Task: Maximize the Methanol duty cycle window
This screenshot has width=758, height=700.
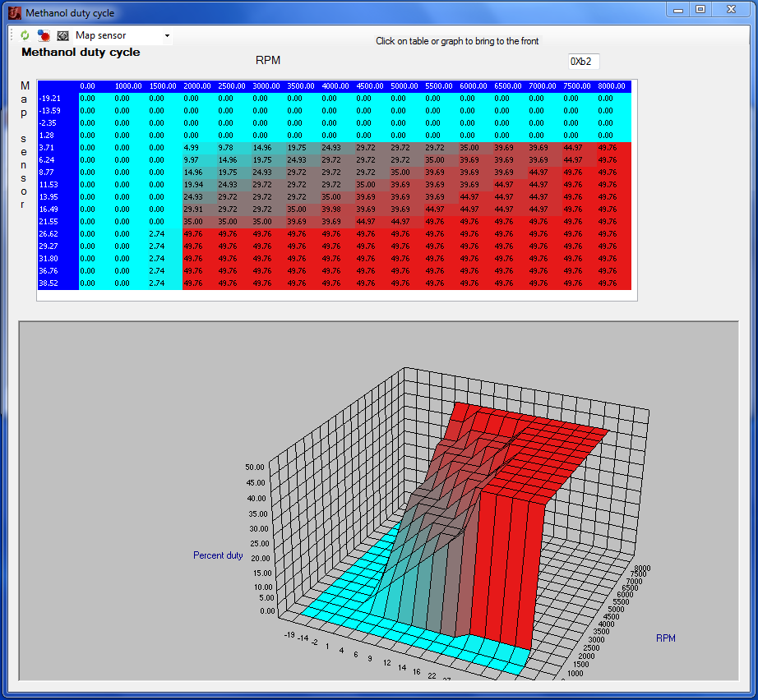Action: [700, 10]
